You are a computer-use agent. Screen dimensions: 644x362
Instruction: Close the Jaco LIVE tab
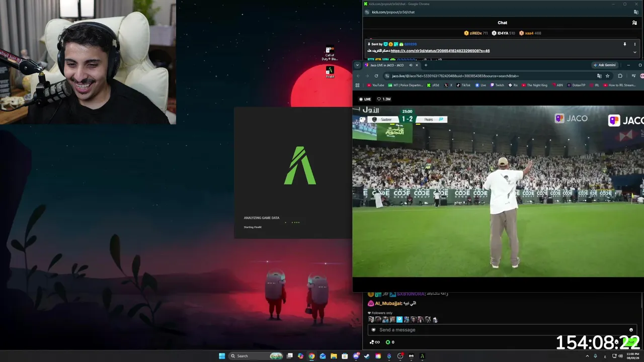417,65
